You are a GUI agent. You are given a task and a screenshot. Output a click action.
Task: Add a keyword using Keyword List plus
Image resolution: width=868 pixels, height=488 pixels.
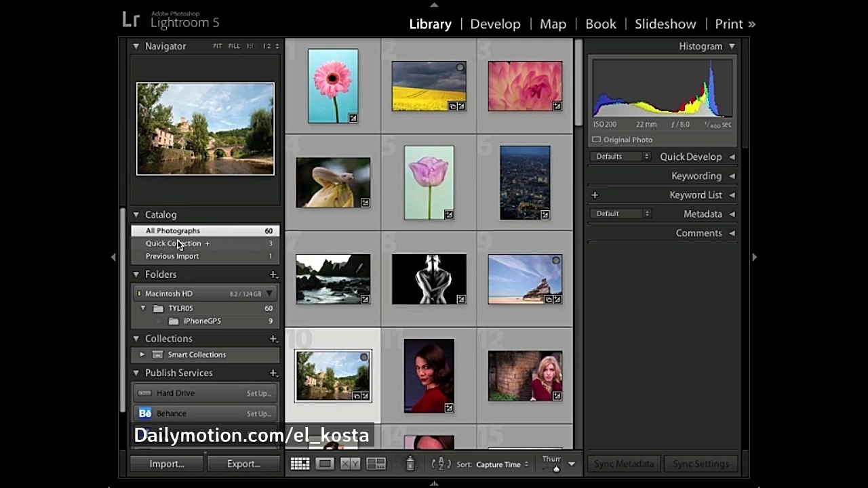595,195
